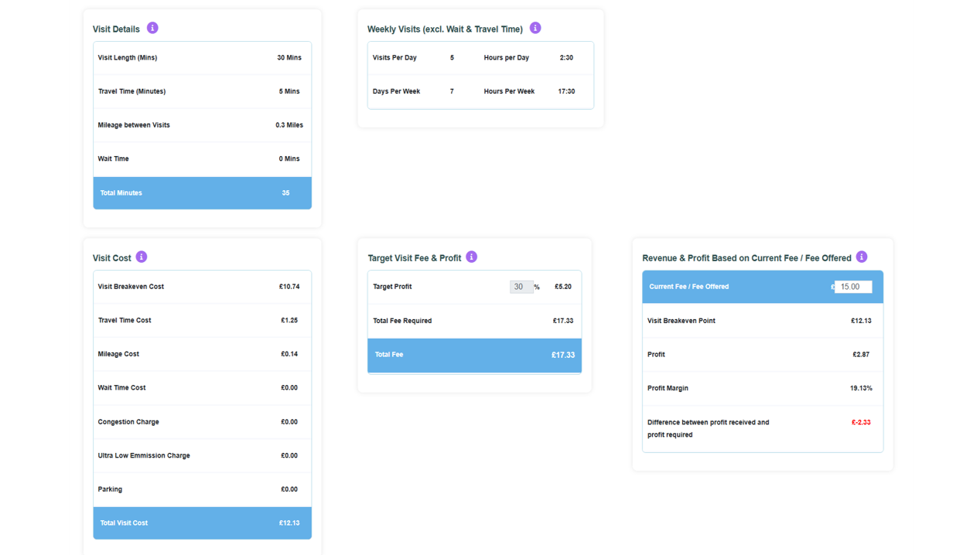Open info icon next to Weekly Visits heading

coord(535,28)
